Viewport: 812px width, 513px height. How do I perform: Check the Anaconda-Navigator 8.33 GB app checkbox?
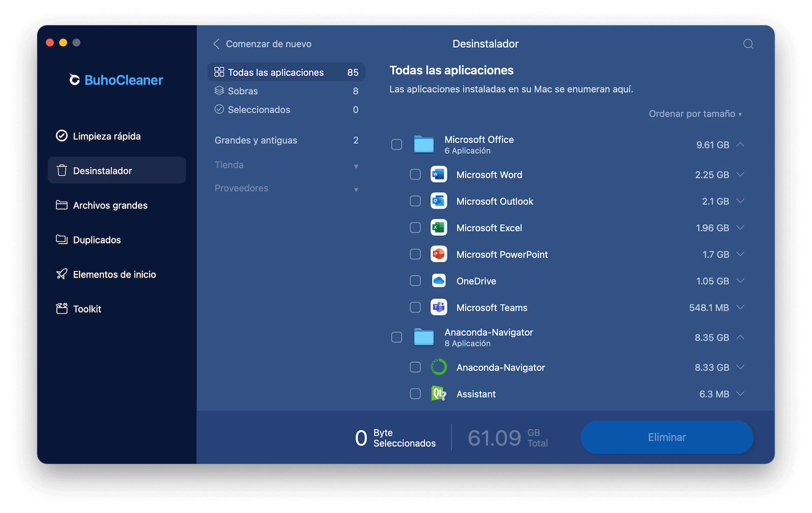[x=415, y=367]
